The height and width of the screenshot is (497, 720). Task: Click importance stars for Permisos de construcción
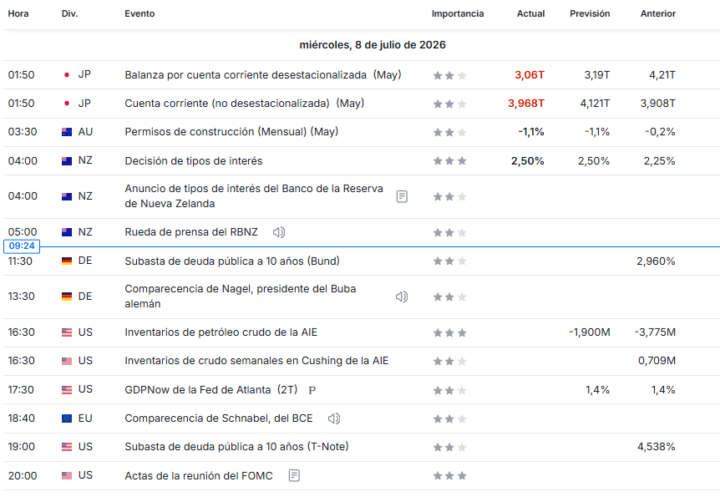click(x=450, y=132)
